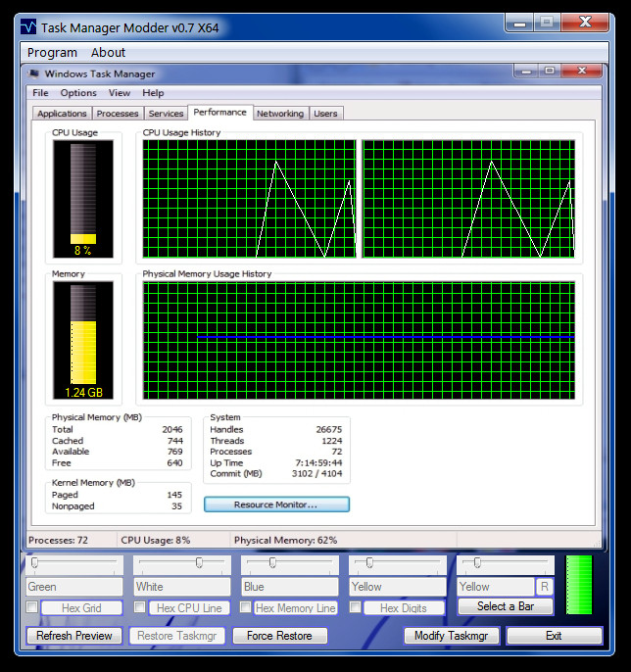Screen dimensions: 631x672
Task: Enable the Hex Memory Line checkbox
Action: click(246, 607)
